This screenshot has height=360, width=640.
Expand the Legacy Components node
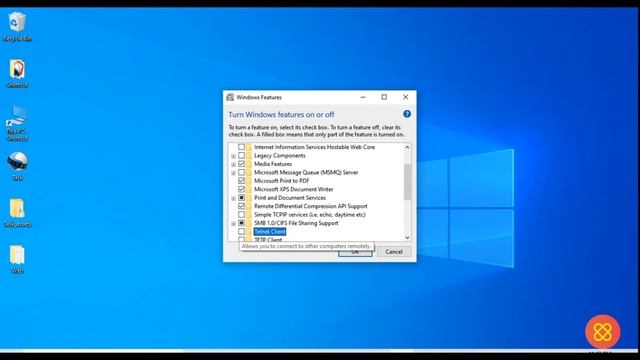coord(233,156)
